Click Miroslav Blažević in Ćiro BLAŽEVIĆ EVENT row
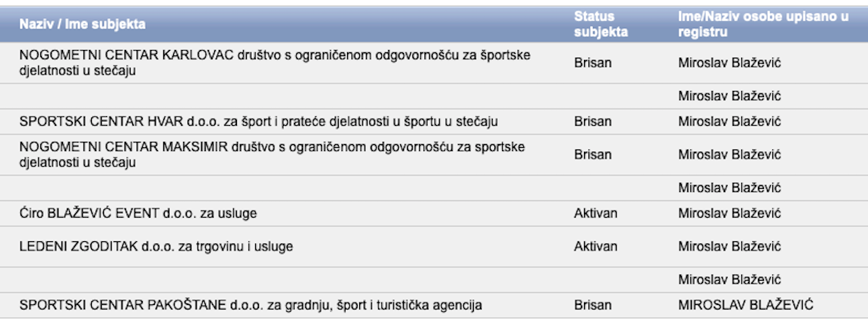 pyautogui.click(x=730, y=213)
